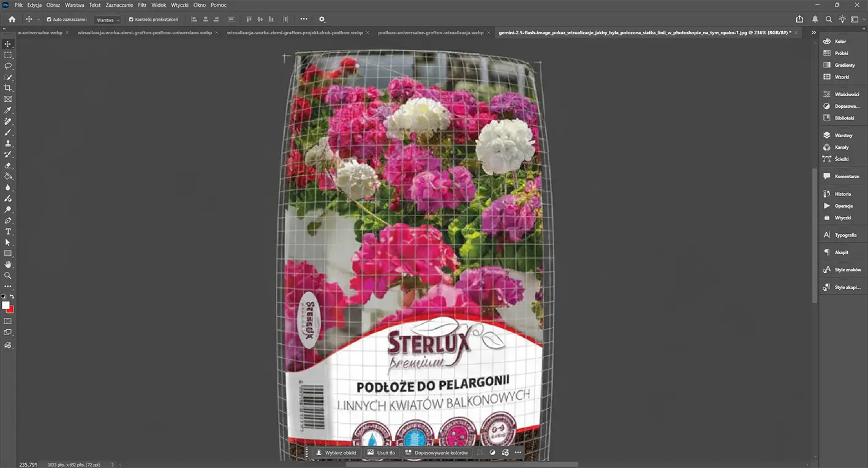Switch to podloze-uniwersalne-grafton-wizualizacja.webp tab
Image resolution: width=868 pixels, height=468 pixels.
pos(431,32)
